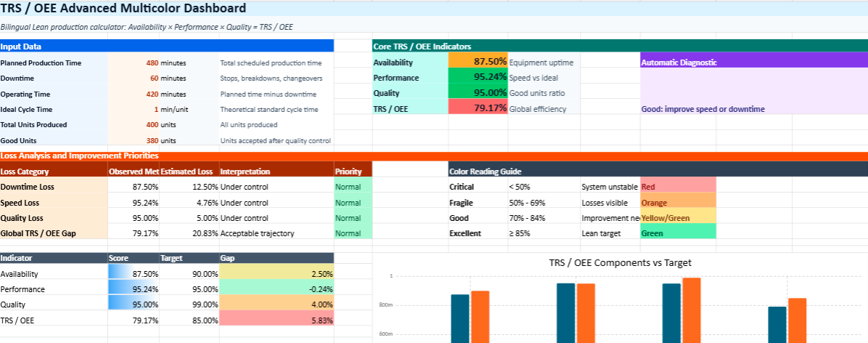Select the red TRS / OEE 79.17% indicator

point(478,108)
